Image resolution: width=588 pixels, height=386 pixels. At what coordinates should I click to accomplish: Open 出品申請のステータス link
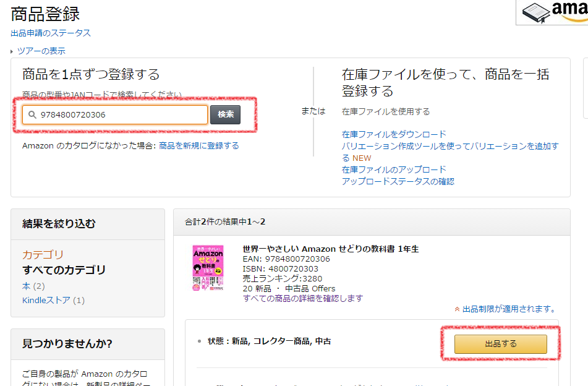pyautogui.click(x=51, y=33)
